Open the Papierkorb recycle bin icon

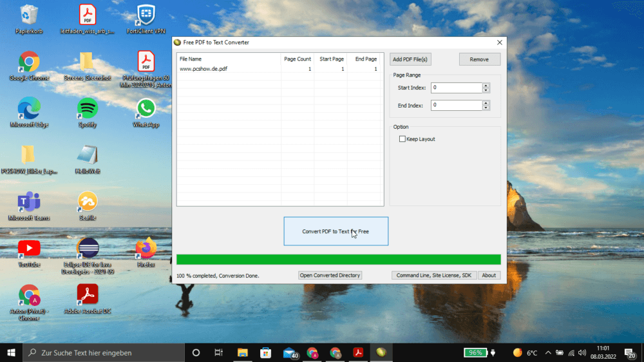click(x=29, y=19)
